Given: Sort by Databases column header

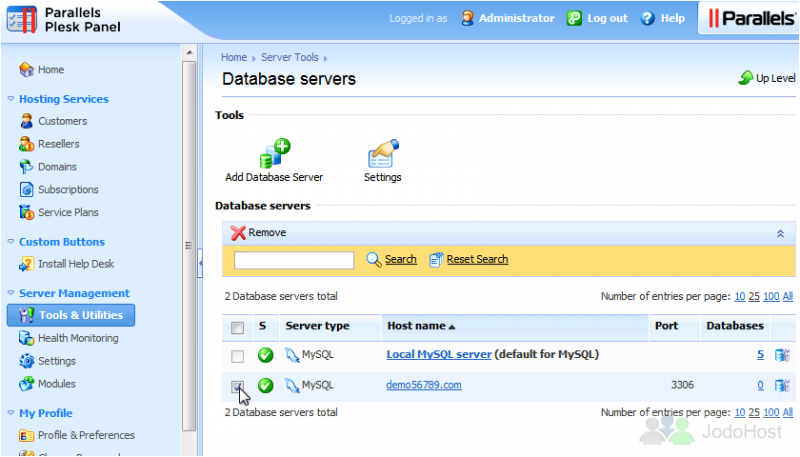Looking at the screenshot, I should pyautogui.click(x=735, y=326).
